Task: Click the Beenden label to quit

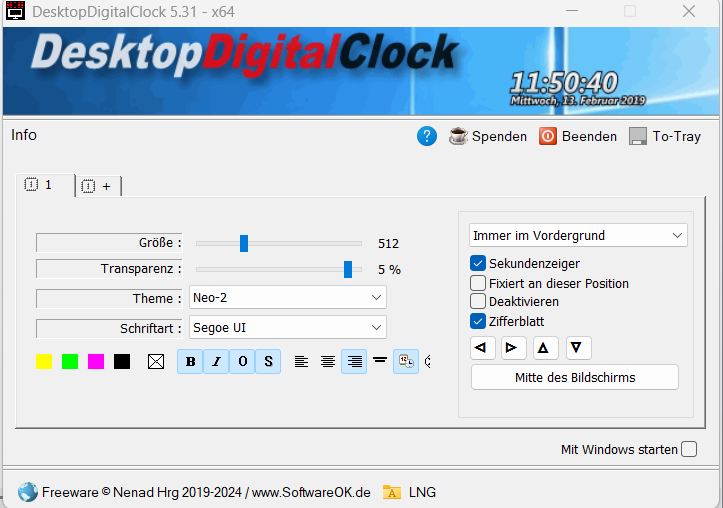Action: [589, 136]
